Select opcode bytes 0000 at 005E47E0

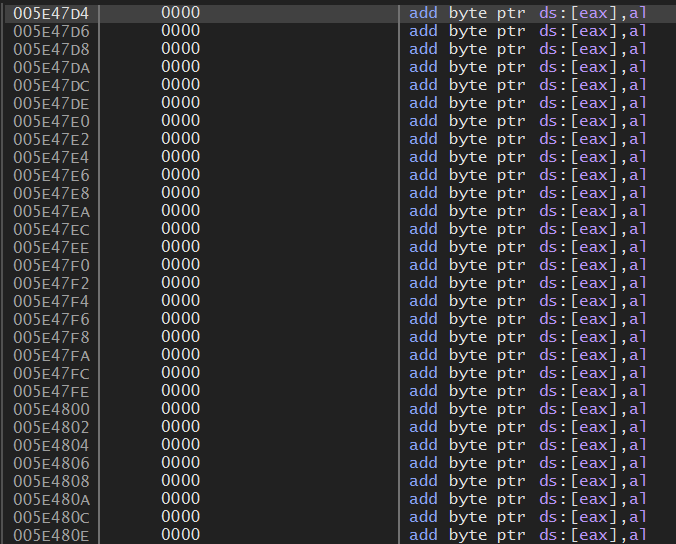pyautogui.click(x=181, y=121)
